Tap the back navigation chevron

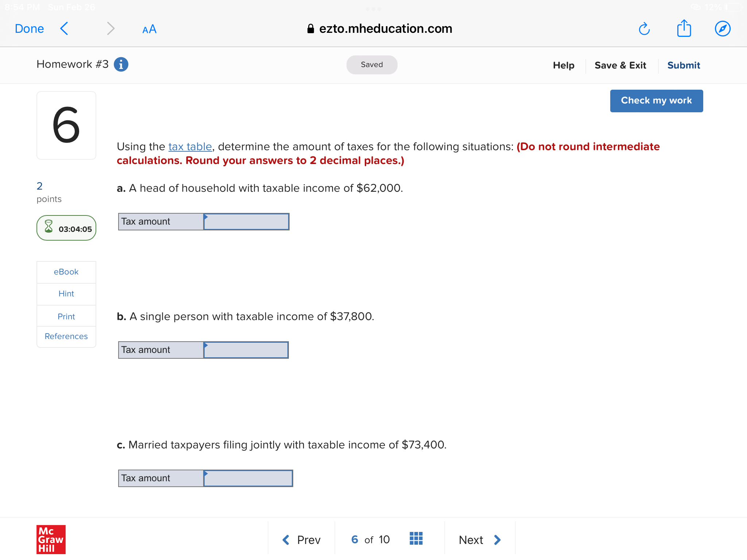(64, 28)
